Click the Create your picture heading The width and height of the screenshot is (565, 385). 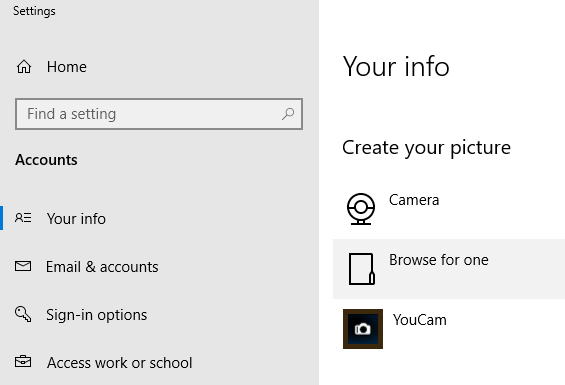426,148
